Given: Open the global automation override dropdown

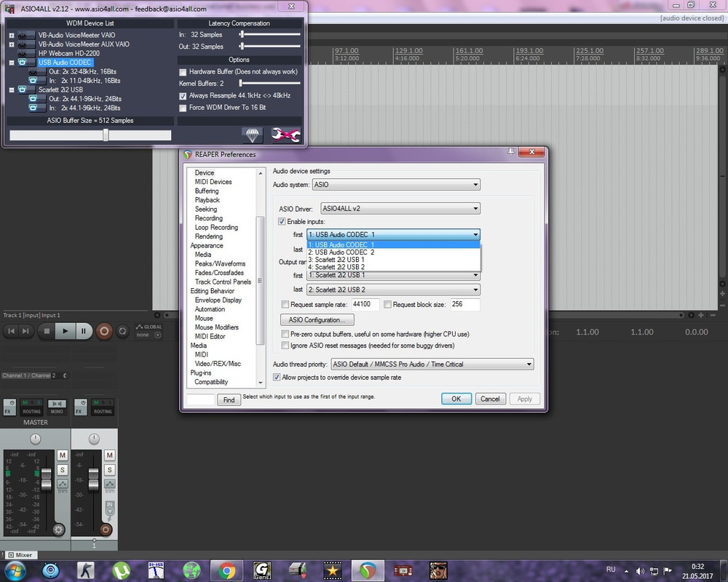Looking at the screenshot, I should click(x=158, y=335).
